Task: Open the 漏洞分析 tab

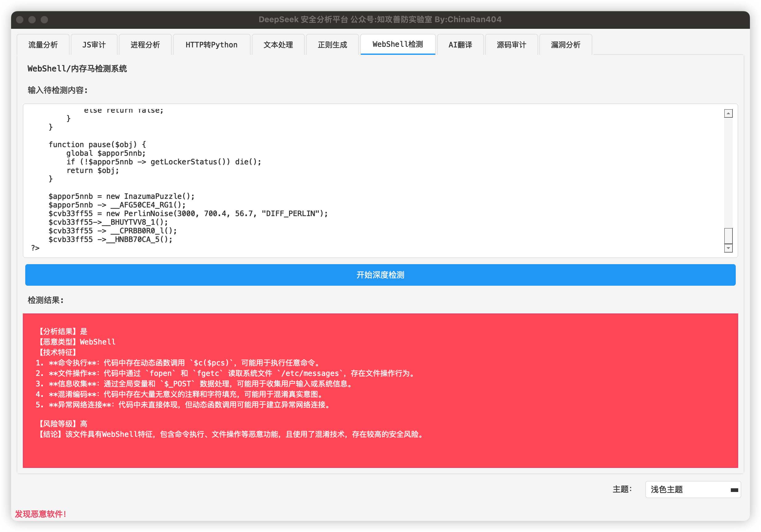Action: click(x=566, y=45)
